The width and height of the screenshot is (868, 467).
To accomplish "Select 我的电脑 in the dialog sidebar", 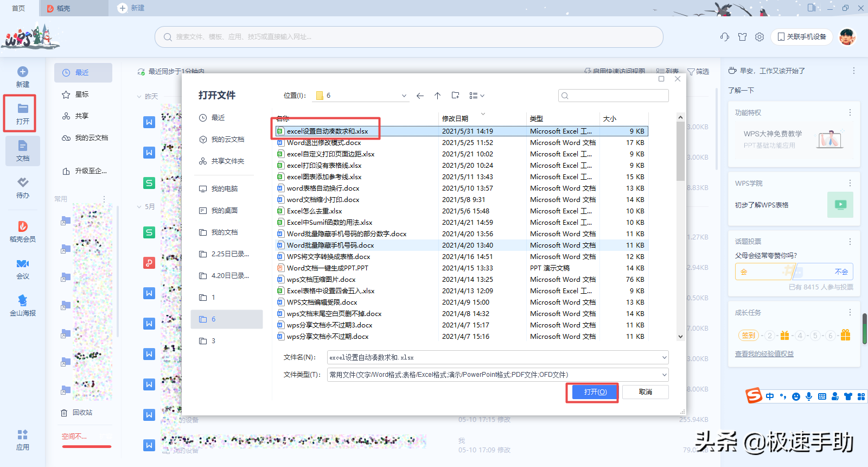I will pos(219,189).
